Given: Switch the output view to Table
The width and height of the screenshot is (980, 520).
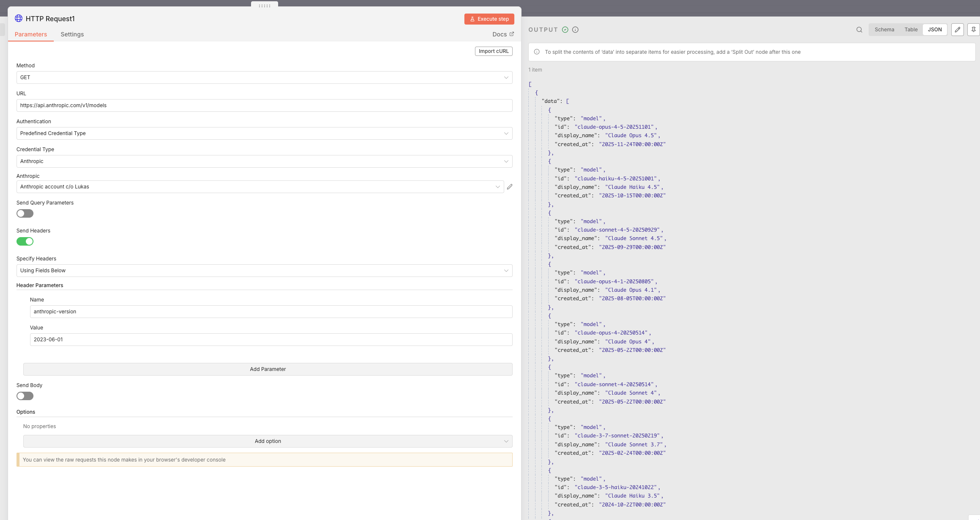Looking at the screenshot, I should pyautogui.click(x=911, y=30).
